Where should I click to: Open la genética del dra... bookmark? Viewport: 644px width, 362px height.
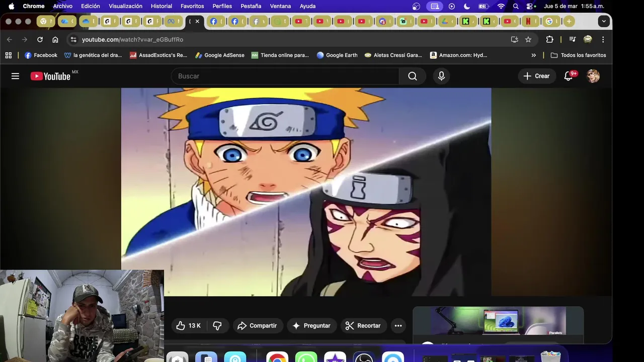coord(93,55)
